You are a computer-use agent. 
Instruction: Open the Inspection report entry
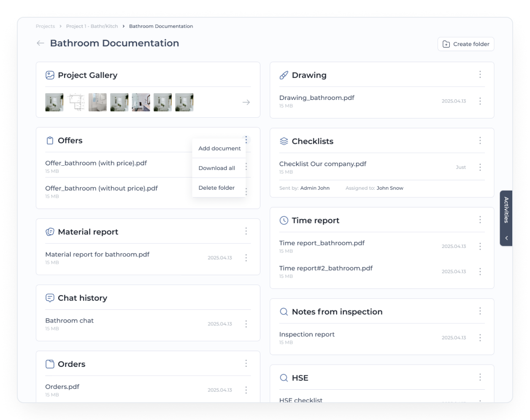tap(307, 334)
